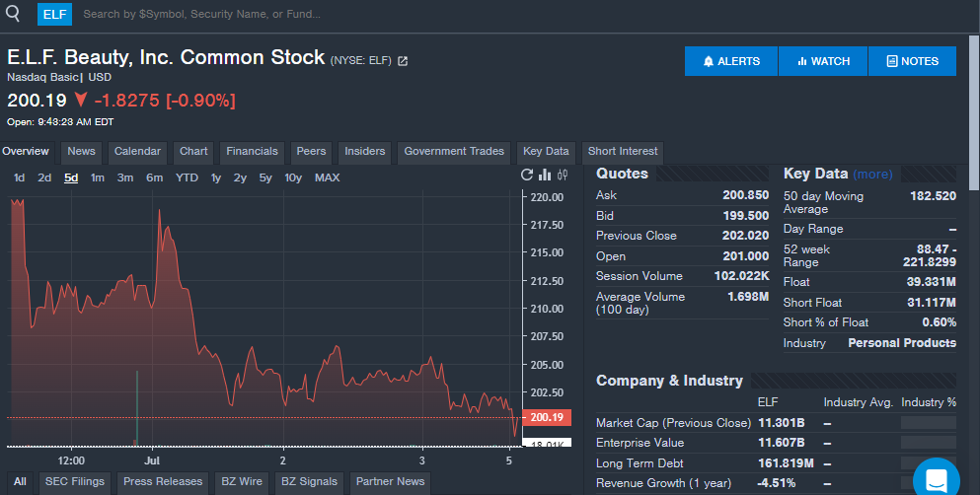The image size is (980, 495).
Task: Open the Insiders tab
Action: coord(365,152)
